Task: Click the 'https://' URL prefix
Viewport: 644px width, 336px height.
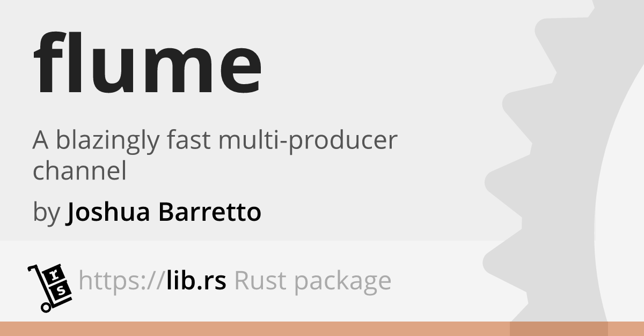Action: (121, 281)
